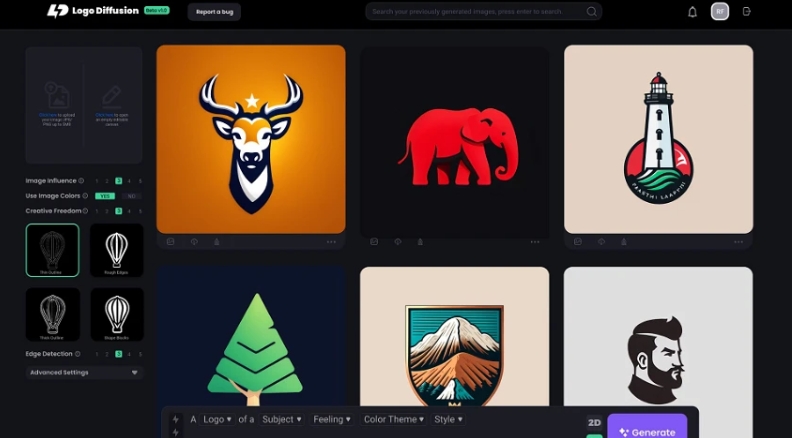Open the three-dot menu under the deer logo

pyautogui.click(x=331, y=242)
